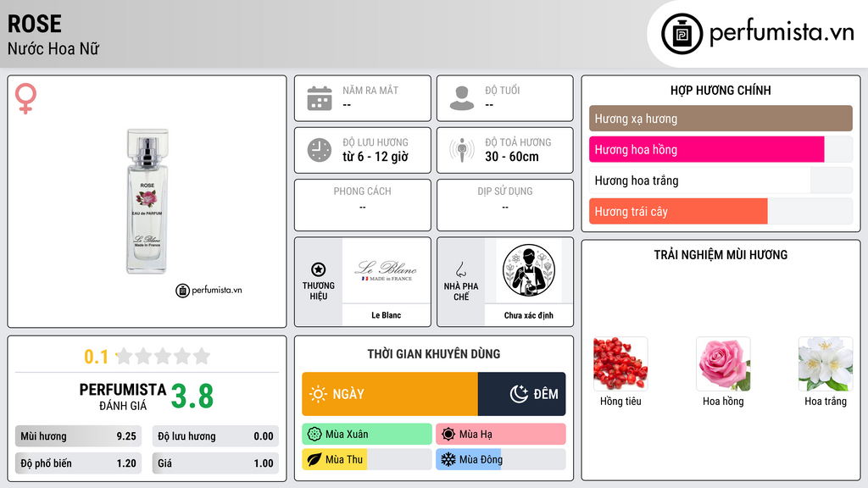Click the Mùa Thu season bar
Image resolution: width=868 pixels, height=488 pixels.
(x=366, y=459)
